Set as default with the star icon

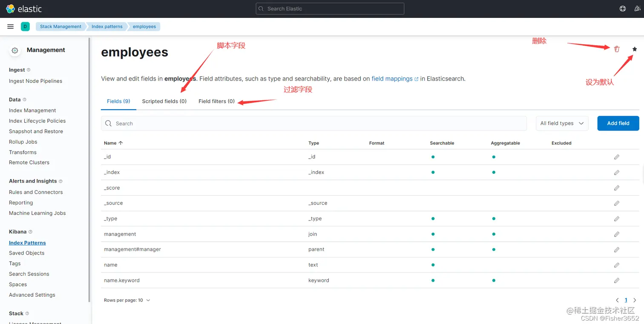click(635, 49)
